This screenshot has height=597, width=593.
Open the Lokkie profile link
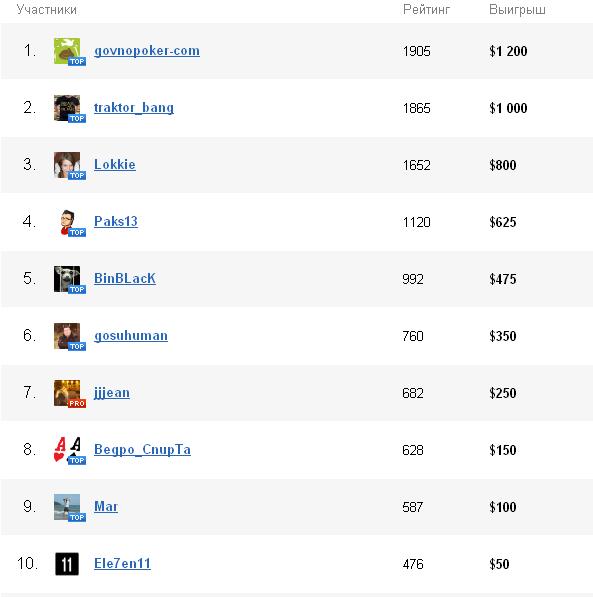[x=115, y=165]
